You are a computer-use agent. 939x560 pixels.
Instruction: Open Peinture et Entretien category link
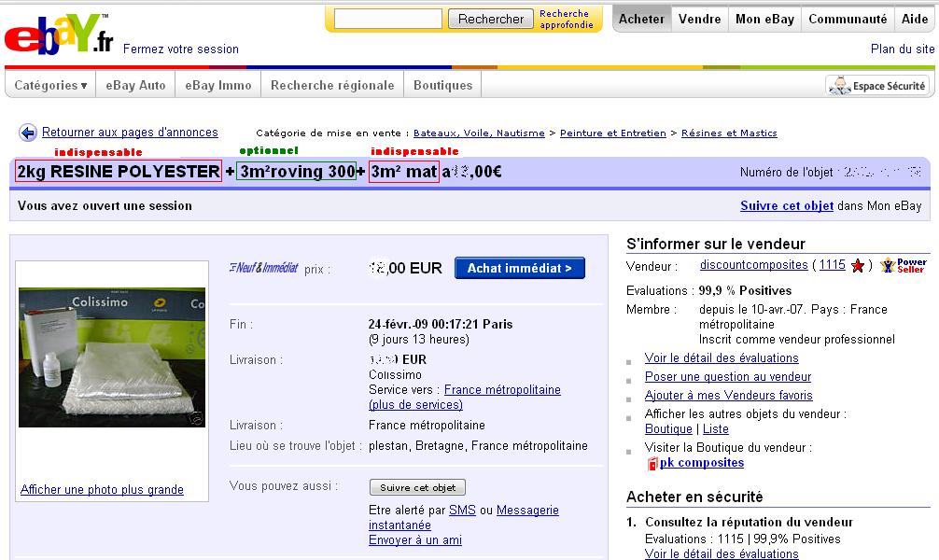tap(612, 133)
